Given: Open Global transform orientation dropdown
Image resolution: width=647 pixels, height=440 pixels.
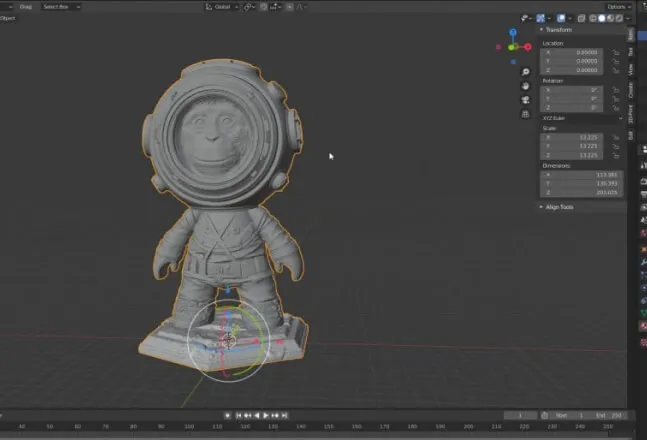Looking at the screenshot, I should pos(222,7).
